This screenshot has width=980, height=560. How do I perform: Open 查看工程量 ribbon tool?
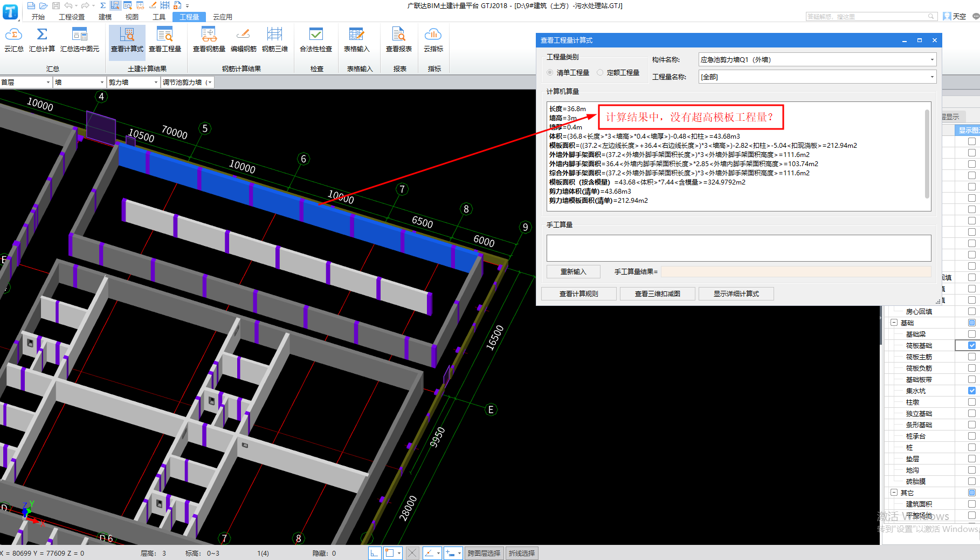point(165,40)
